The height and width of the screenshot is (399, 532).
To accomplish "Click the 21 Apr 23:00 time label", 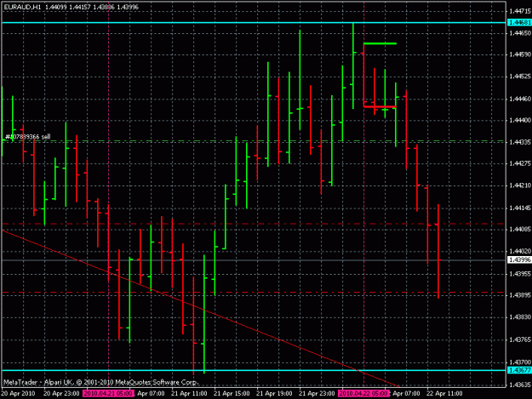I will tap(317, 393).
